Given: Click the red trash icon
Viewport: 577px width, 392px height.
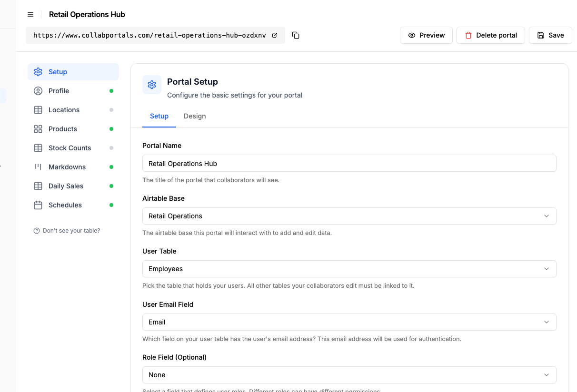Looking at the screenshot, I should pyautogui.click(x=468, y=35).
